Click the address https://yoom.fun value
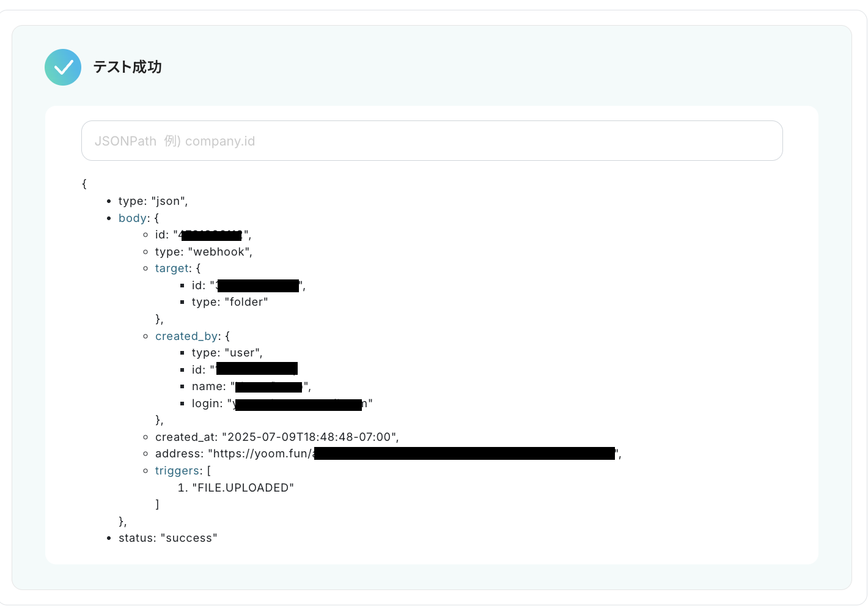The image size is (868, 609). pyautogui.click(x=414, y=454)
